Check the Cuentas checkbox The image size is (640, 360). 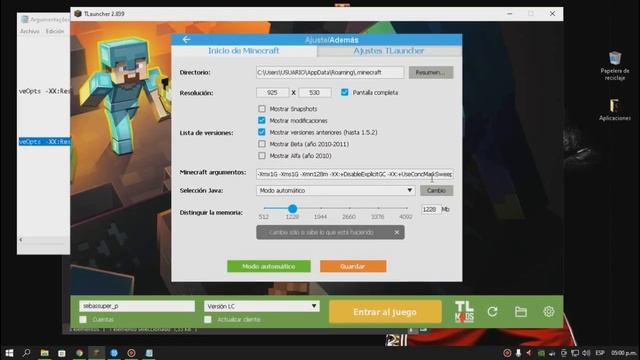point(83,320)
